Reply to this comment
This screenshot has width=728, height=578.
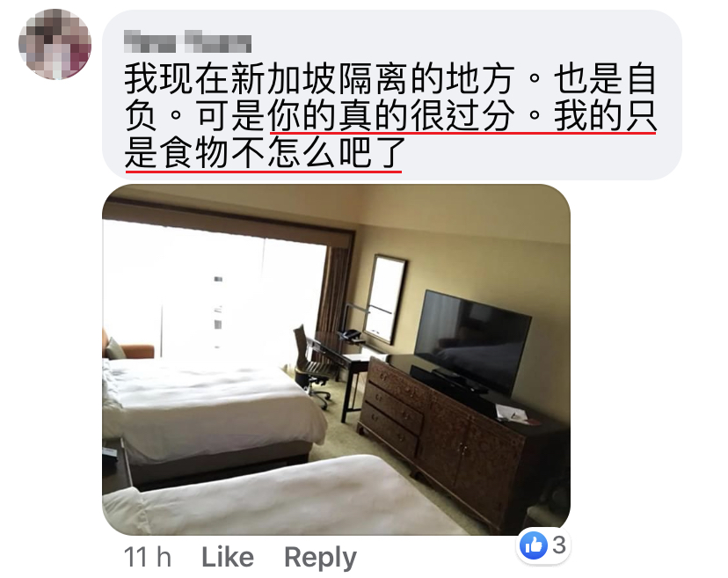tap(320, 558)
